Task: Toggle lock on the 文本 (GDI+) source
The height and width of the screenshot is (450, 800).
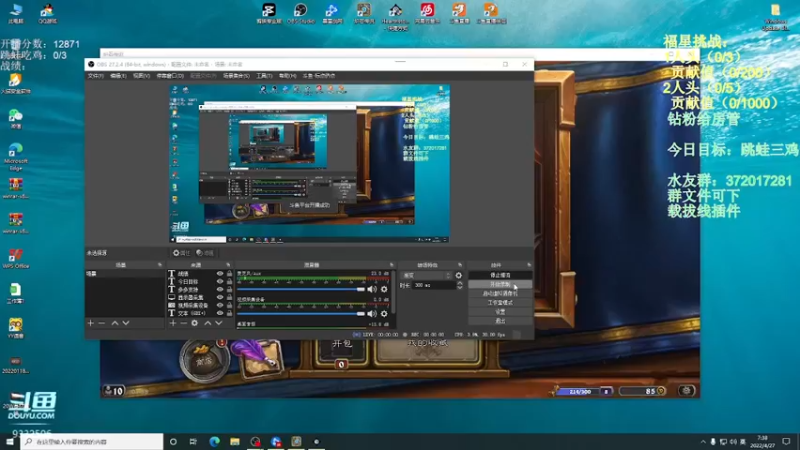Action: [x=229, y=313]
